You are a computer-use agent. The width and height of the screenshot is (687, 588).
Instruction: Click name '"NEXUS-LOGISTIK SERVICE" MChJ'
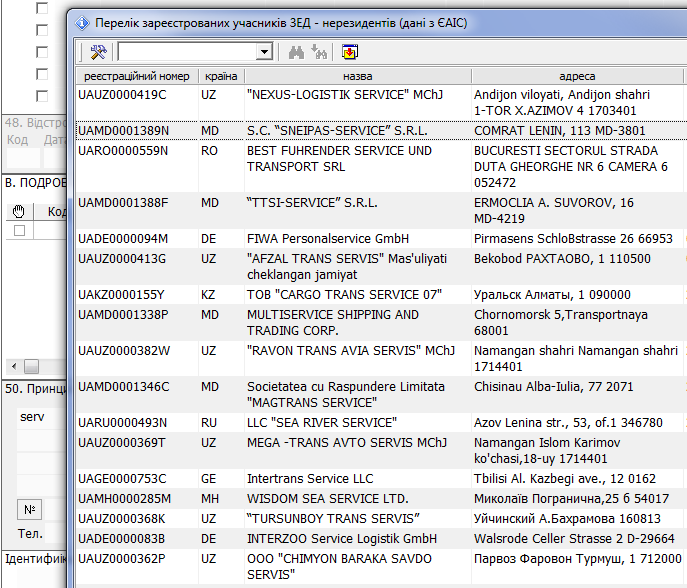(x=345, y=95)
